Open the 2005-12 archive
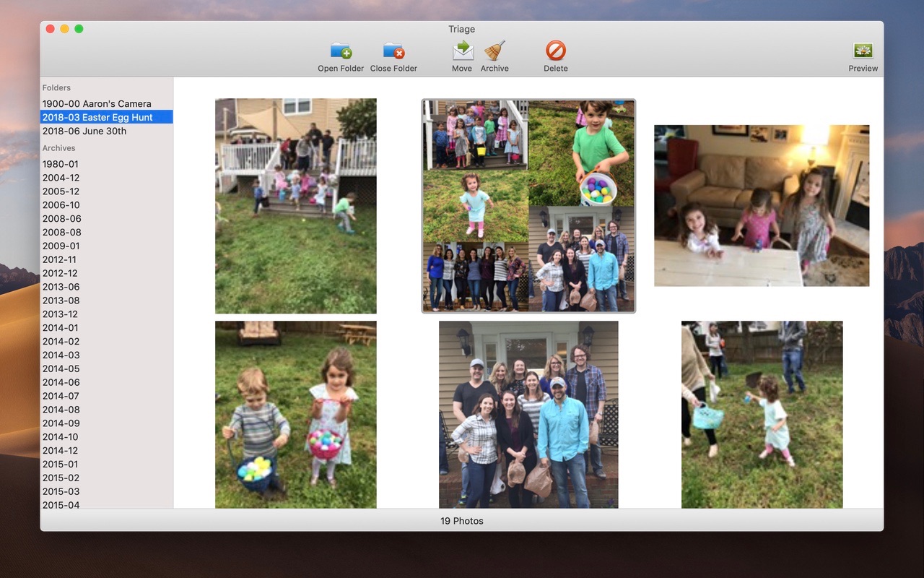Screen dimensions: 924x578 (x=107, y=191)
